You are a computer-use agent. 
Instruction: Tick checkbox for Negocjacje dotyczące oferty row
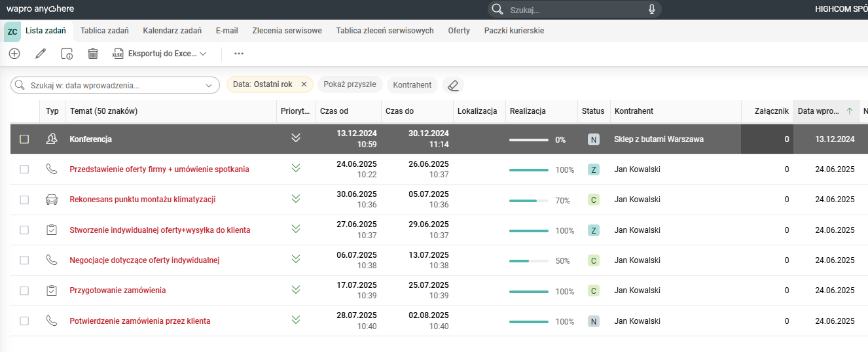point(24,260)
